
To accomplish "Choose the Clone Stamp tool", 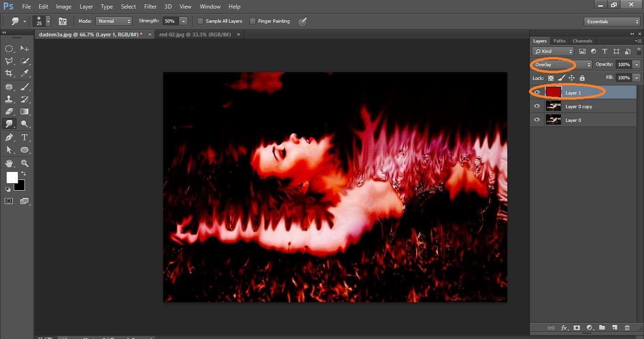I will click(9, 99).
